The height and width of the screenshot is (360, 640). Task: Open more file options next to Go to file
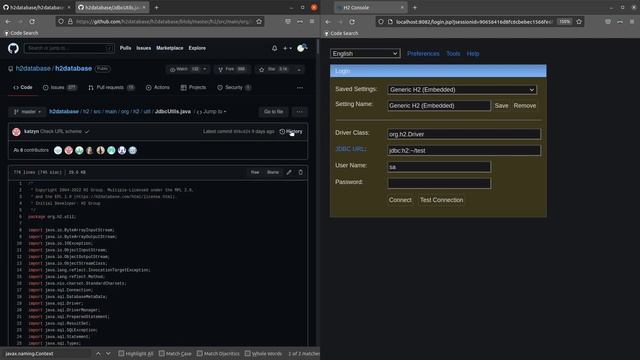pyautogui.click(x=300, y=111)
